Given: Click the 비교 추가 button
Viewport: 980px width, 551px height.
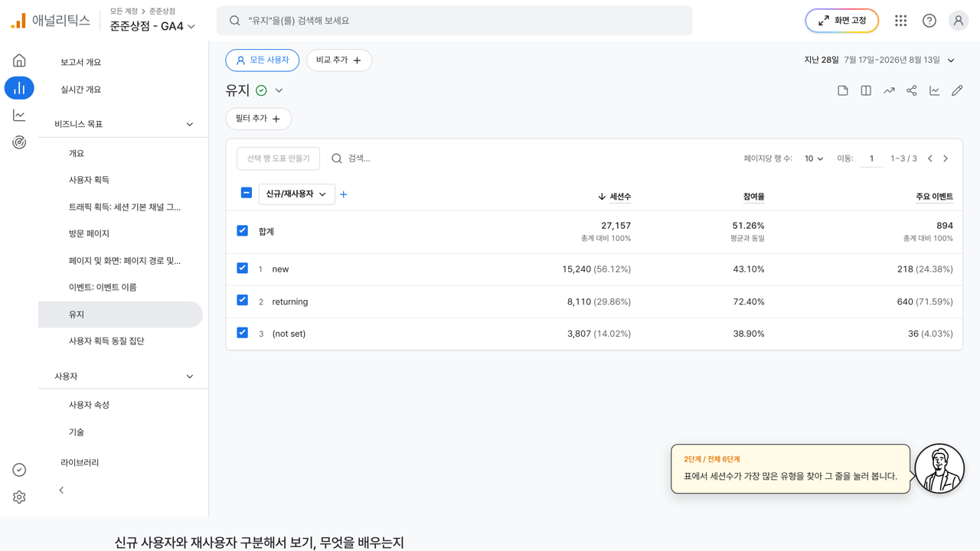Looking at the screenshot, I should click(339, 60).
